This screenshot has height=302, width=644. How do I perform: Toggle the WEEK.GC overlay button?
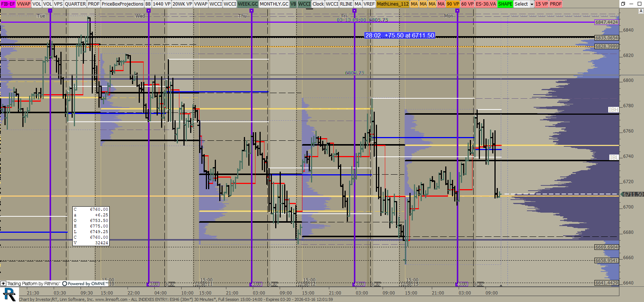click(248, 4)
